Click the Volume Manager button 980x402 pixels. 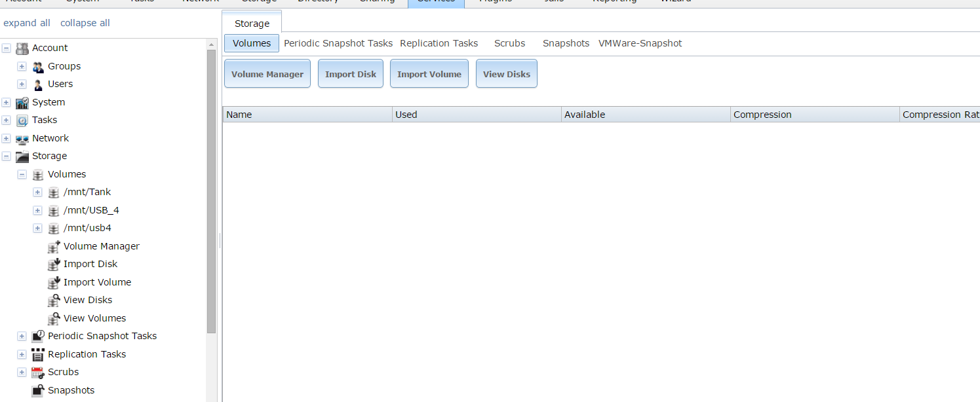tap(267, 73)
